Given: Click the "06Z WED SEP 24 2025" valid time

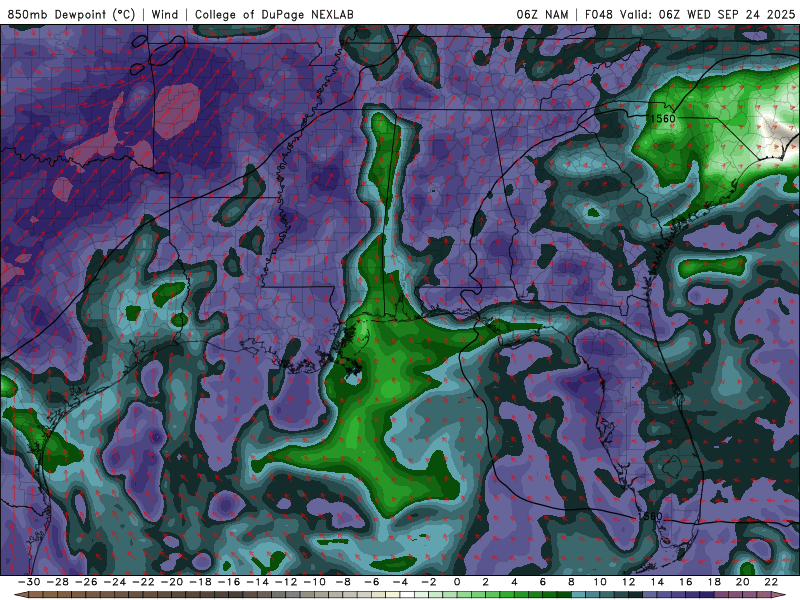Looking at the screenshot, I should [727, 15].
